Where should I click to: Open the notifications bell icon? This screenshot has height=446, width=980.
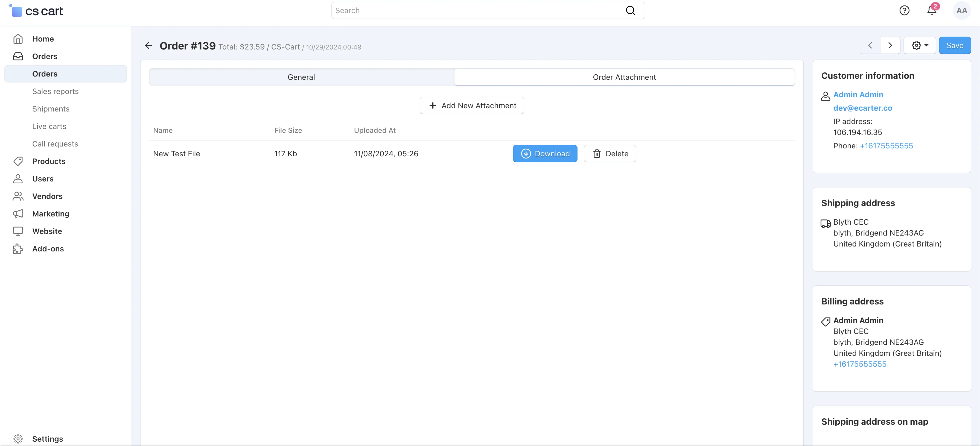coord(931,11)
